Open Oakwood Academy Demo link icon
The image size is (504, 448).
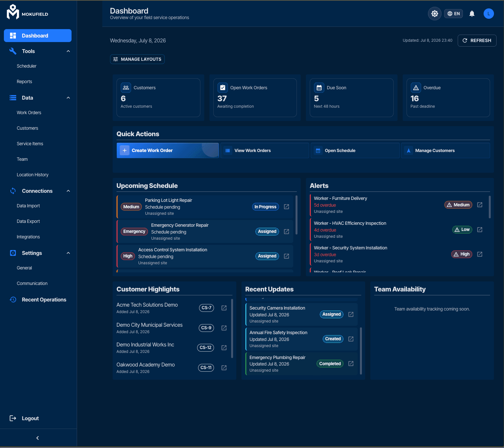click(x=224, y=368)
